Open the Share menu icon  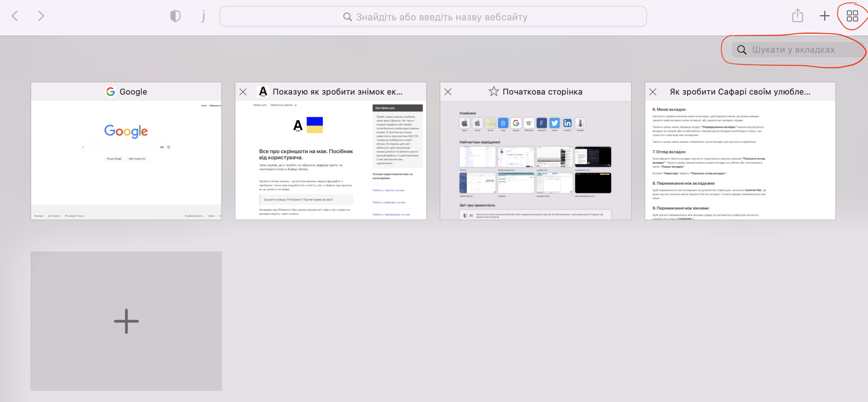click(797, 16)
